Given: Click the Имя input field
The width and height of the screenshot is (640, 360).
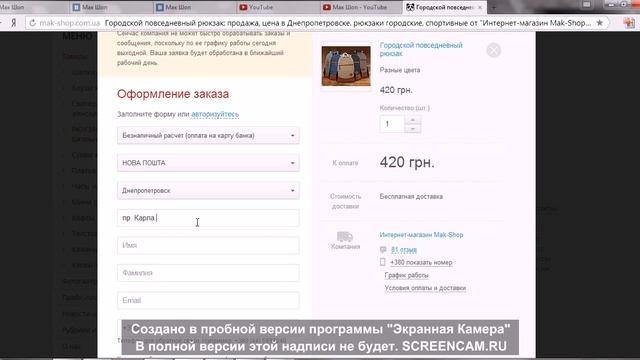Looking at the screenshot, I should point(208,245).
